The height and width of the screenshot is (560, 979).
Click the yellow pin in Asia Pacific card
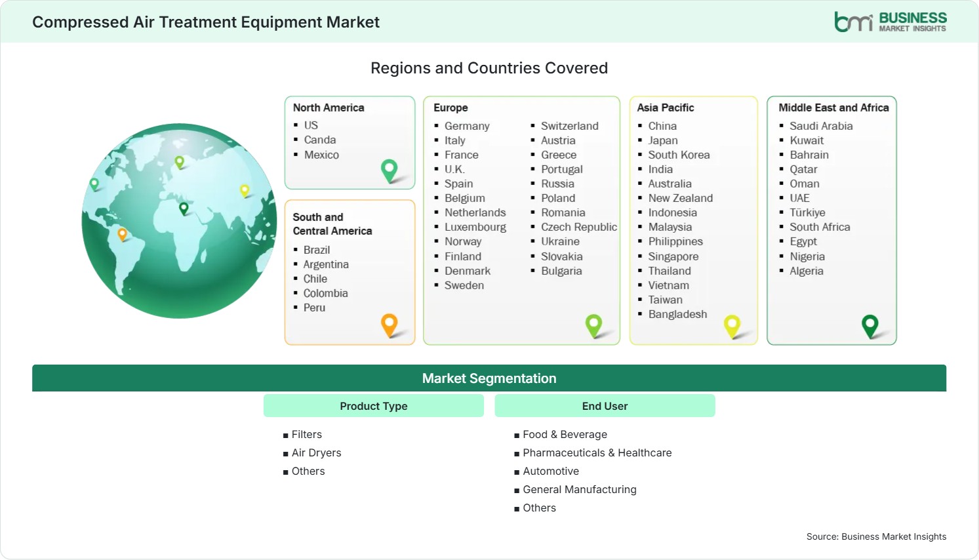pyautogui.click(x=732, y=327)
